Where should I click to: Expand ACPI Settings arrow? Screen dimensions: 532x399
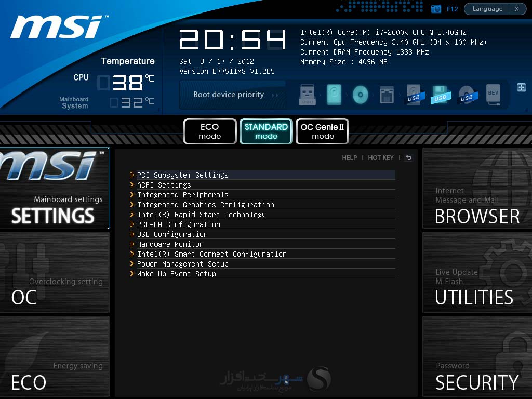(132, 184)
